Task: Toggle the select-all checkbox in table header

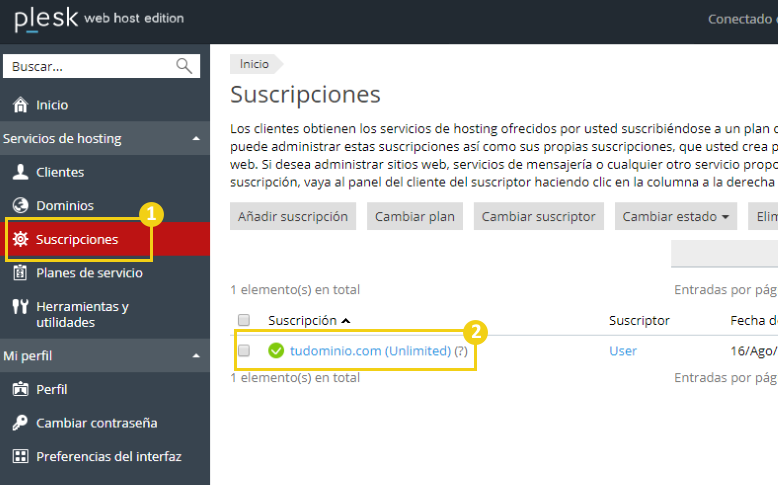Action: pos(244,320)
